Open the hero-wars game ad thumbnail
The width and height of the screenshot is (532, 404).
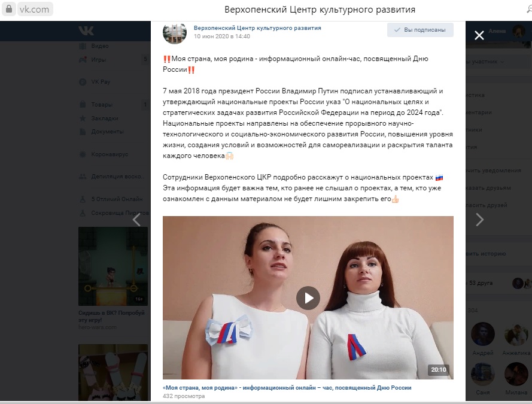(113, 266)
